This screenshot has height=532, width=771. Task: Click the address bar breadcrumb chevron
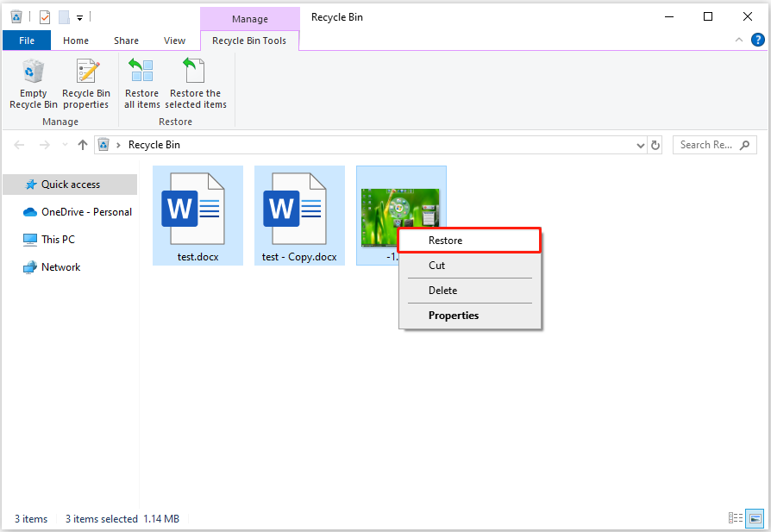click(118, 145)
